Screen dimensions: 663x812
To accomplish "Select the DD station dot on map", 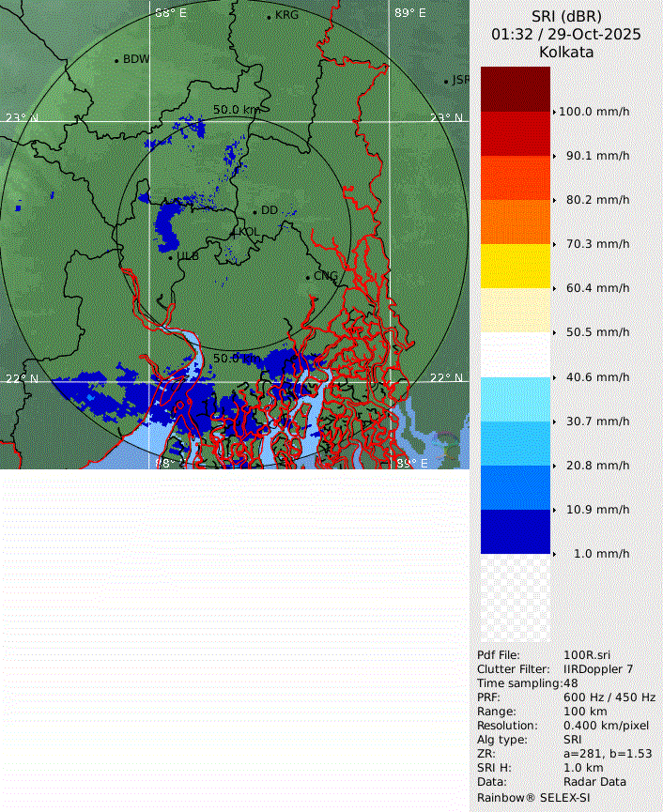I will pos(254,212).
